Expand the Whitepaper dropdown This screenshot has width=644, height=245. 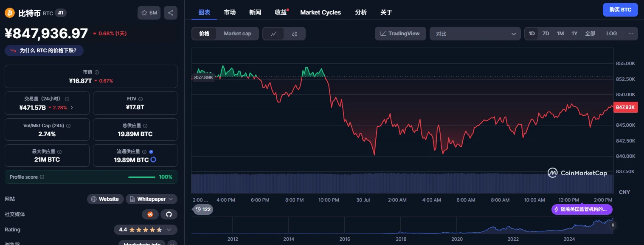[152, 199]
